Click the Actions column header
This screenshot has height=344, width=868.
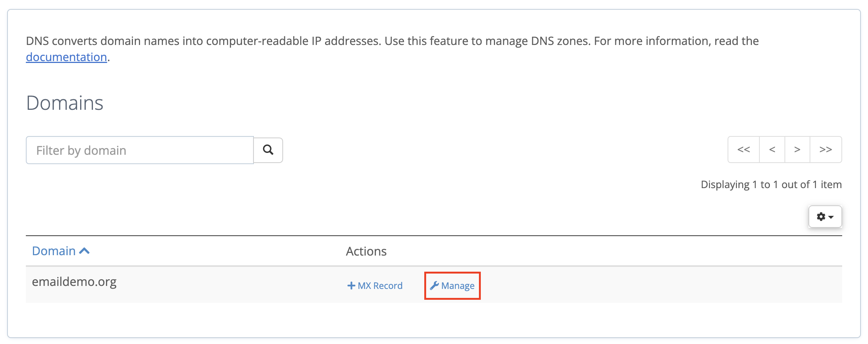point(366,251)
